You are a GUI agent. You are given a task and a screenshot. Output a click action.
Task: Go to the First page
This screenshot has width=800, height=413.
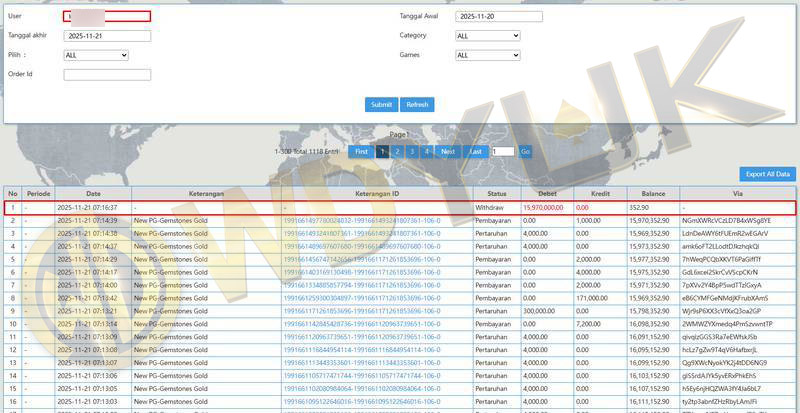click(x=361, y=151)
